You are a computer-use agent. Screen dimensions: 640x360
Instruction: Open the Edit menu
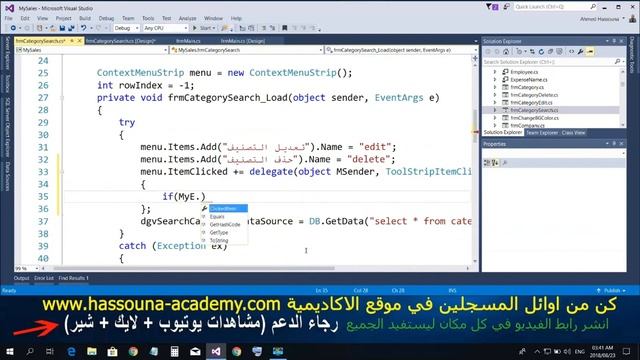tap(25, 18)
